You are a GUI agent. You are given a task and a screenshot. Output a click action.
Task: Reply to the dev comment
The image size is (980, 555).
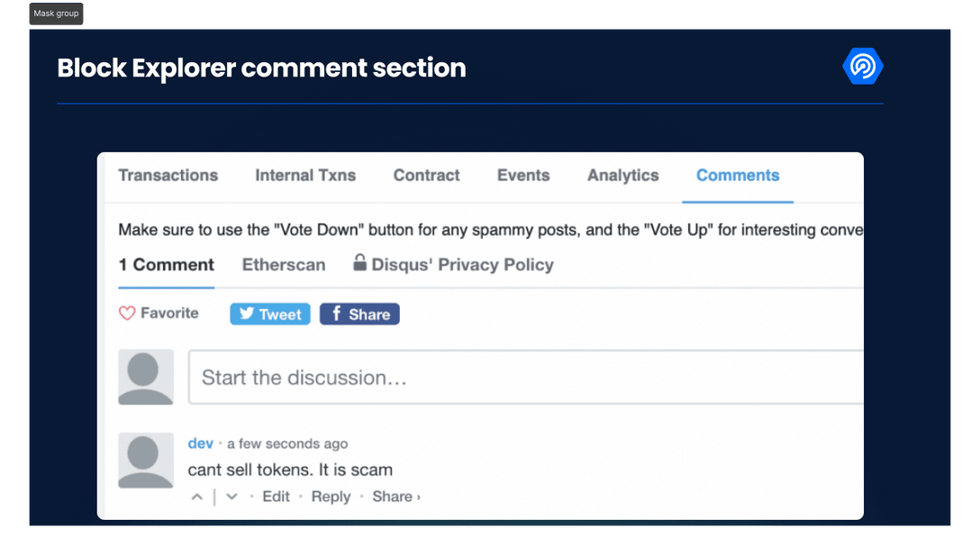click(x=331, y=496)
